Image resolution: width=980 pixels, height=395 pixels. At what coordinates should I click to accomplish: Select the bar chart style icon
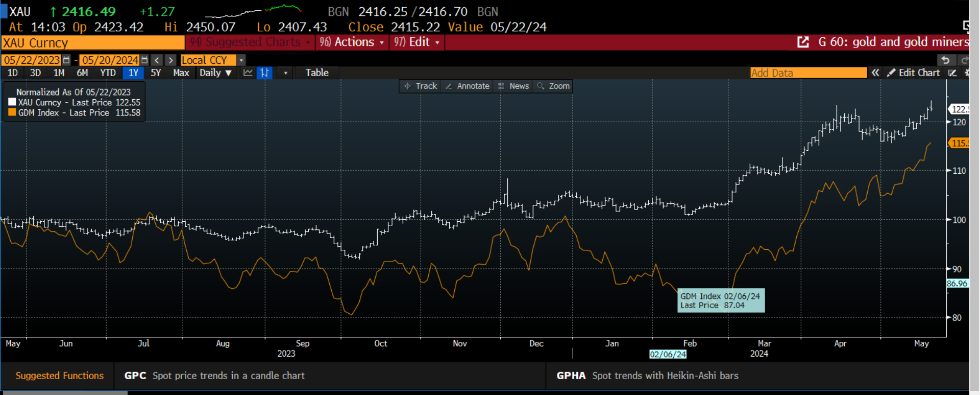(264, 73)
